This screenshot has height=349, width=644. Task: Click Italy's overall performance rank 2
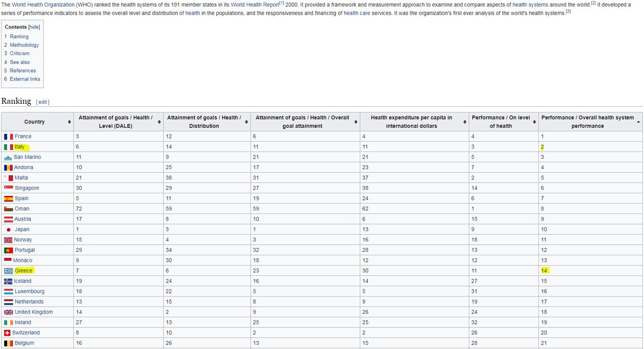(x=543, y=147)
